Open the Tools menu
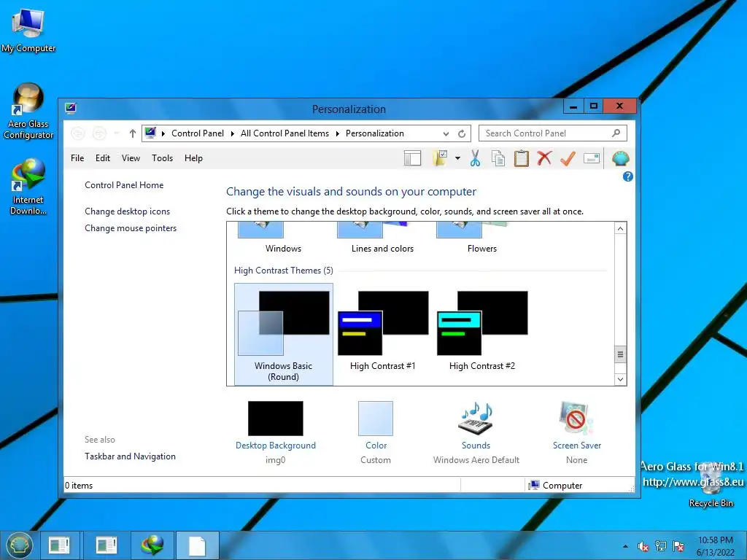The image size is (747, 560). pyautogui.click(x=162, y=158)
